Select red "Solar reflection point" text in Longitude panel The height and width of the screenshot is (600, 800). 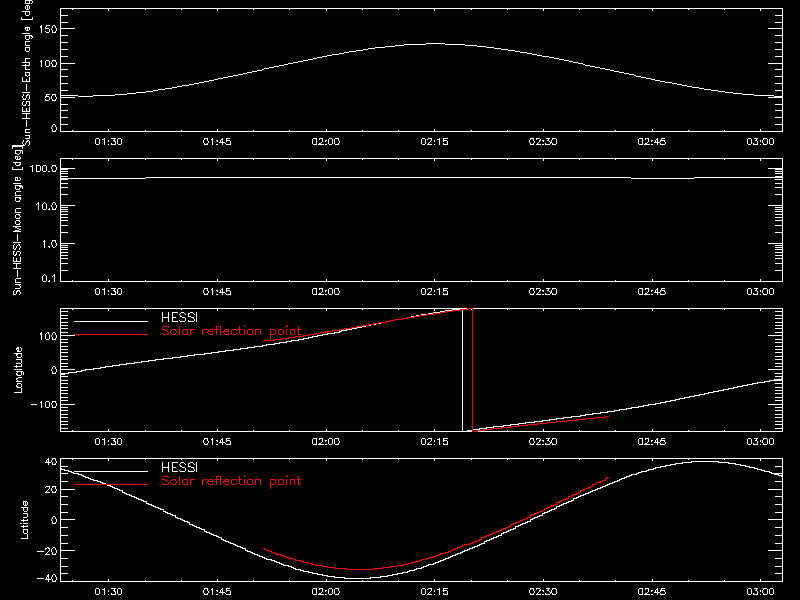[231, 331]
